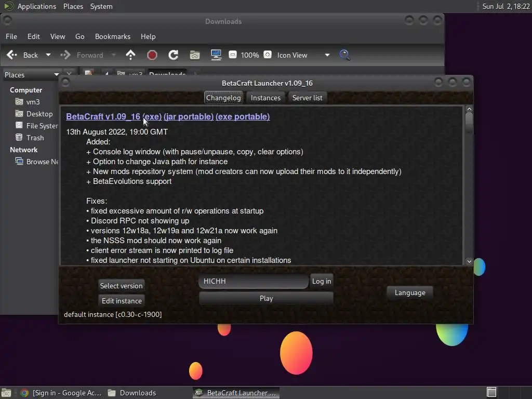Click the default instance [c0.30-c-1900] label
Viewport: 532px width, 399px height.
[113, 314]
